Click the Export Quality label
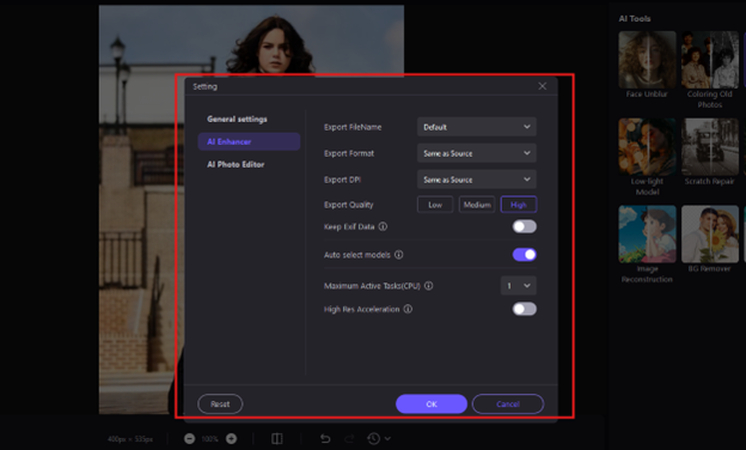The height and width of the screenshot is (450, 746). click(348, 205)
